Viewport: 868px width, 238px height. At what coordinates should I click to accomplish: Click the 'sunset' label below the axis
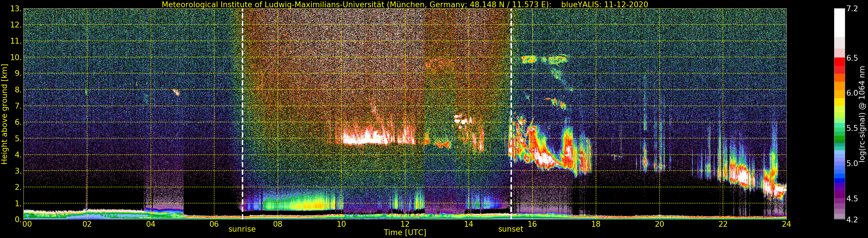[511, 229]
